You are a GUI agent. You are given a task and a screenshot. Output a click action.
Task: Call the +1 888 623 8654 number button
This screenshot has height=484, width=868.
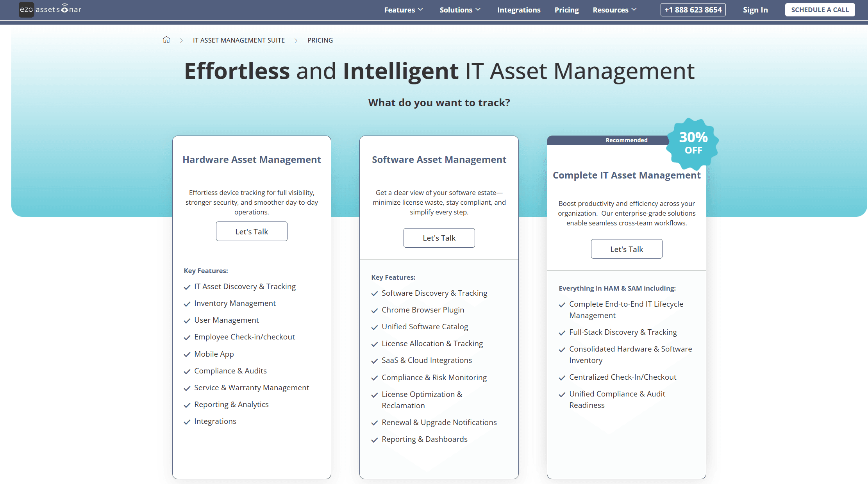(693, 10)
